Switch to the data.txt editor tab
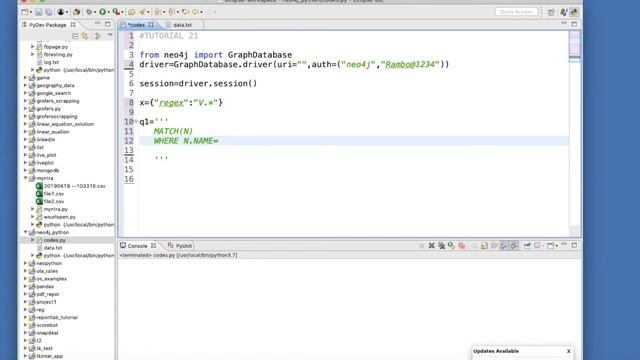 pyautogui.click(x=182, y=25)
